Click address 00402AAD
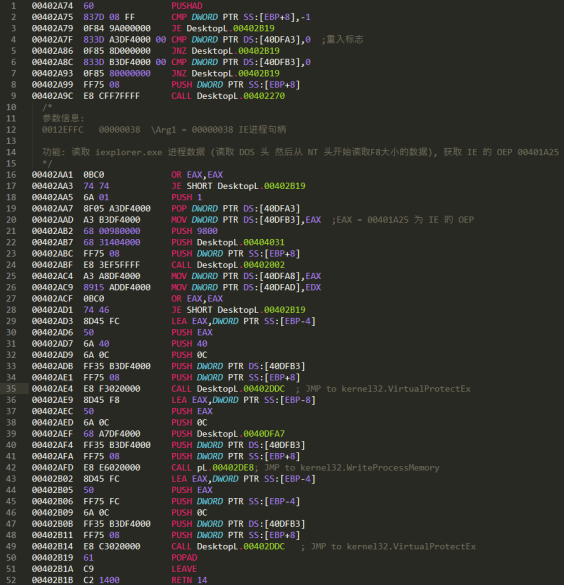Viewport: 564px width, 586px height. pos(52,219)
